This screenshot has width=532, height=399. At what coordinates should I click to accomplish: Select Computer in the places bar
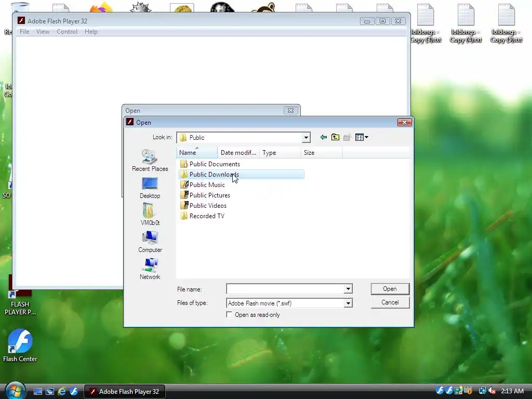pos(150,242)
